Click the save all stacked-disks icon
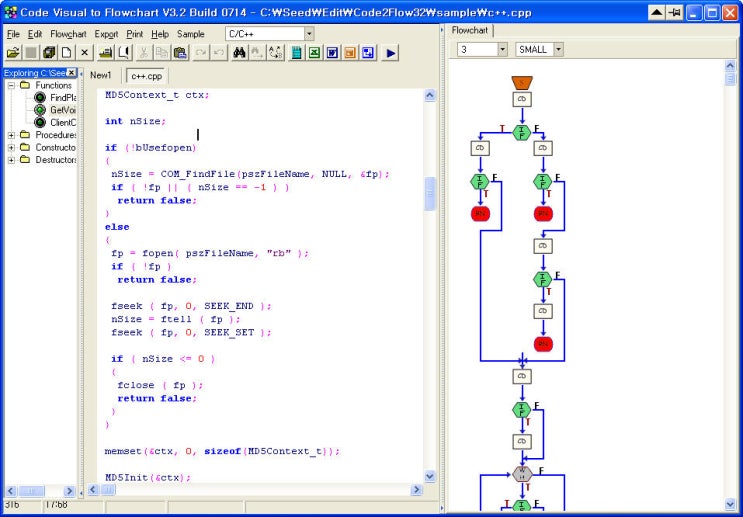Image resolution: width=743 pixels, height=517 pixels. [x=49, y=53]
